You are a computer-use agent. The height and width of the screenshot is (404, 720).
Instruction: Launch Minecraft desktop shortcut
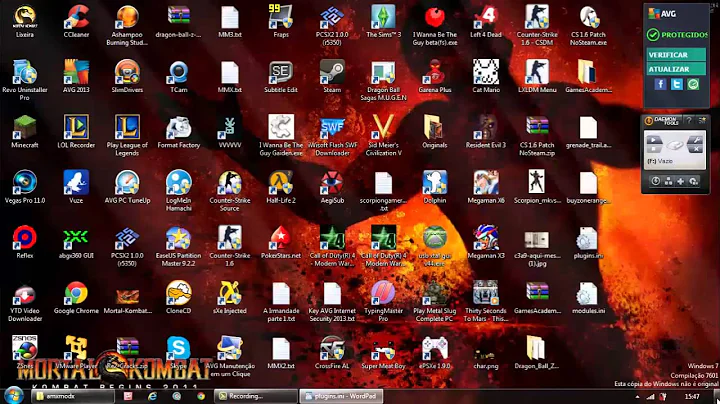click(x=25, y=129)
